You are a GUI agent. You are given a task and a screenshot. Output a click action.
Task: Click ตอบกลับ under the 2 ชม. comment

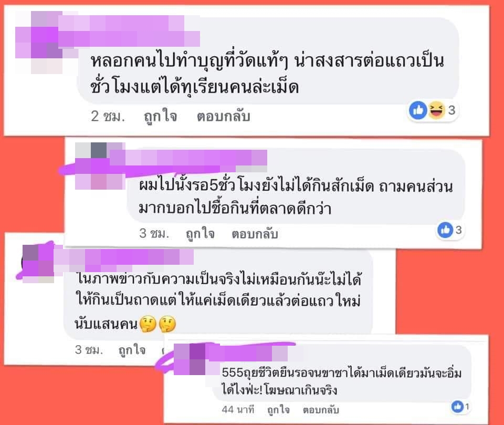(224, 116)
